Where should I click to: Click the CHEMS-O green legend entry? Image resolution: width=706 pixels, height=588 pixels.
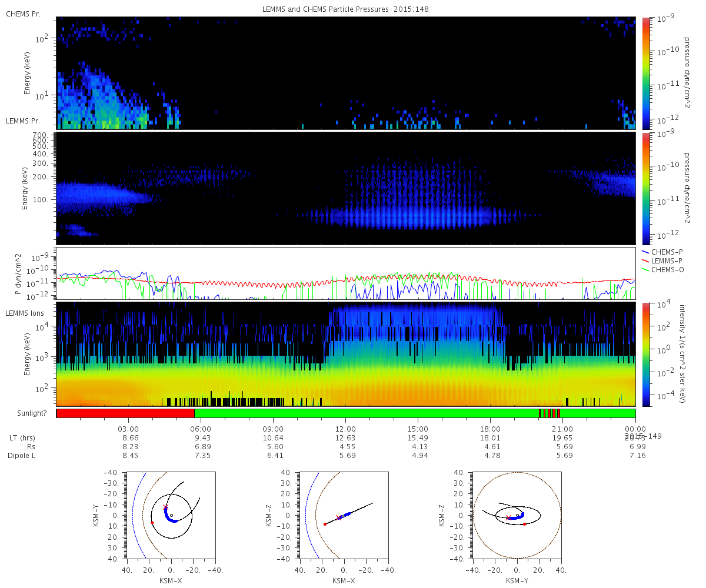coord(663,269)
